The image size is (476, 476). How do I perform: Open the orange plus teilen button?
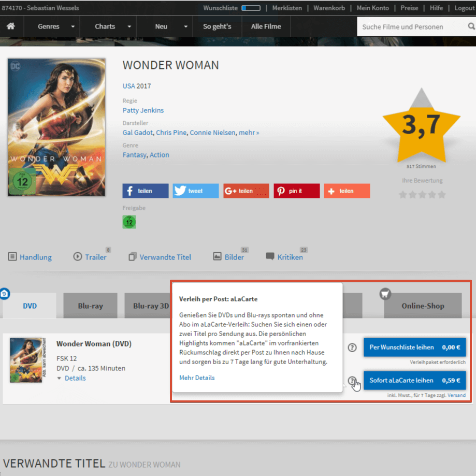347,191
